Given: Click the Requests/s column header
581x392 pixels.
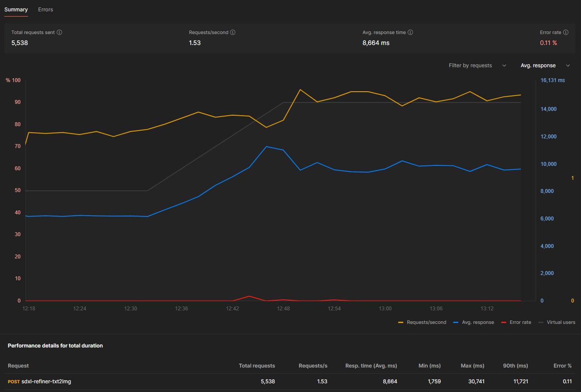Looking at the screenshot, I should tap(313, 366).
